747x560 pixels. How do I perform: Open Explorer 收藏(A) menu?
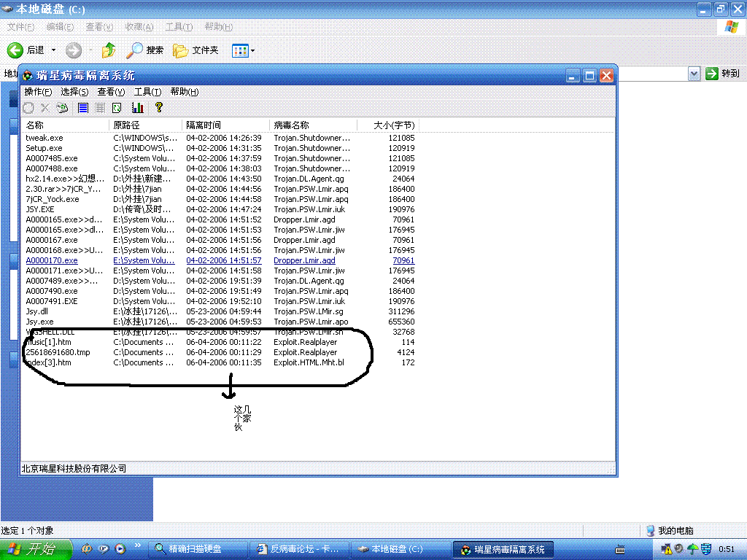[x=139, y=27]
